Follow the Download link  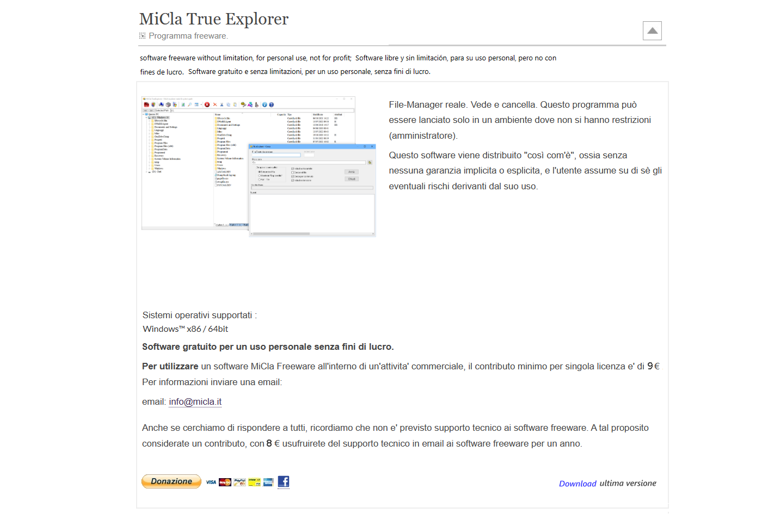(x=578, y=484)
